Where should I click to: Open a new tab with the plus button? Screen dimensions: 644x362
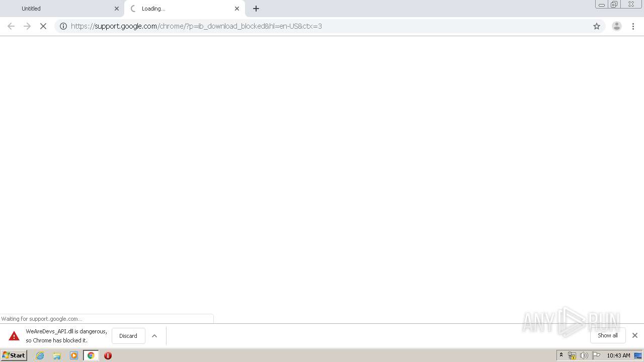[x=256, y=9]
